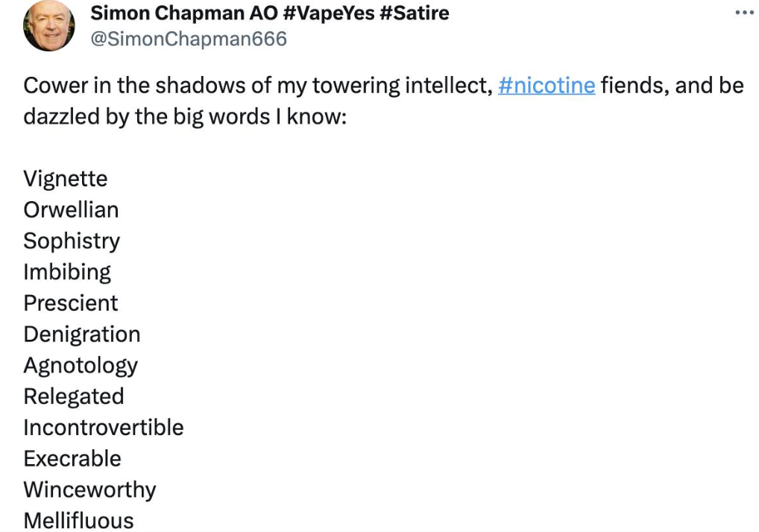759x532 pixels.
Task: Click #Satire in the display name
Action: [x=415, y=13]
